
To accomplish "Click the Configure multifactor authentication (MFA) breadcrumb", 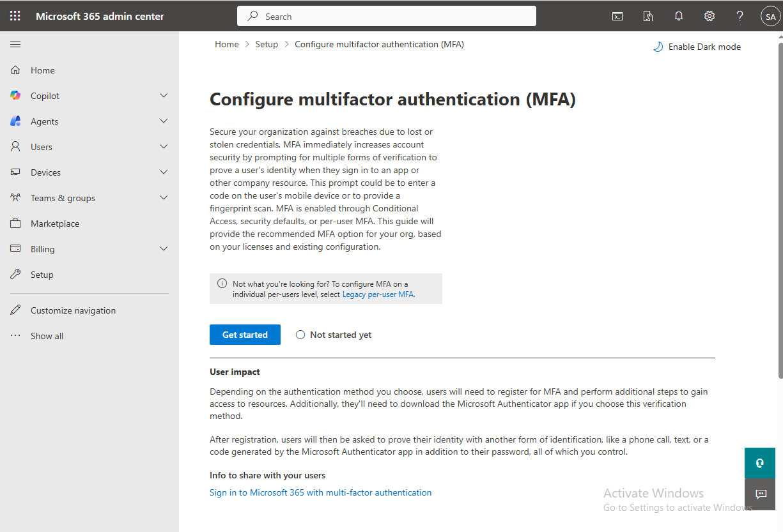I will tap(379, 44).
